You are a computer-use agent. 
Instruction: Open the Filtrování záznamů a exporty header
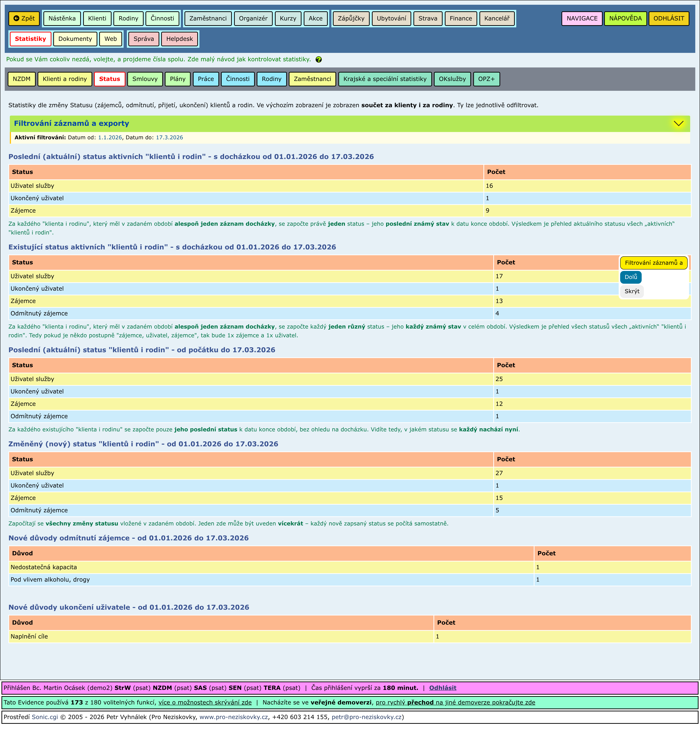click(71, 123)
